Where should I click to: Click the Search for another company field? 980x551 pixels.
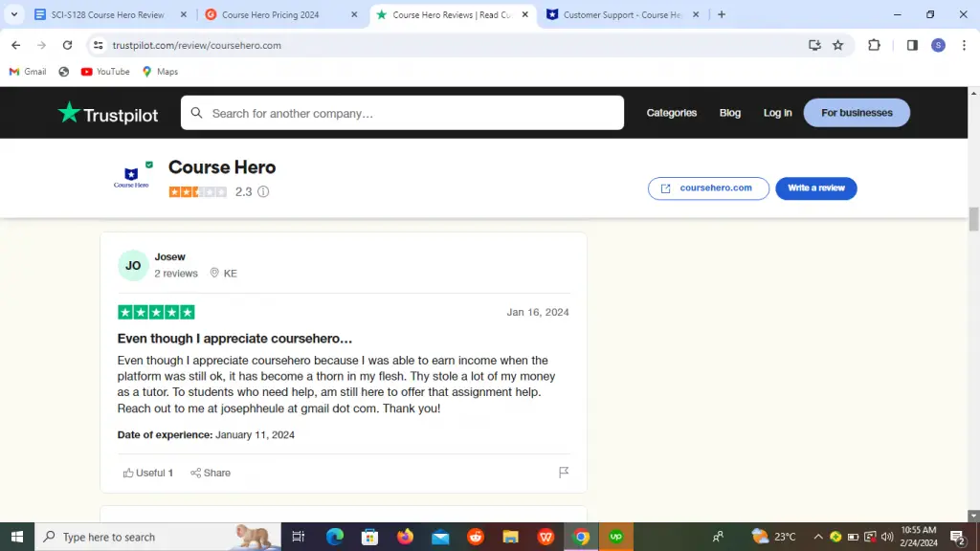coord(402,113)
